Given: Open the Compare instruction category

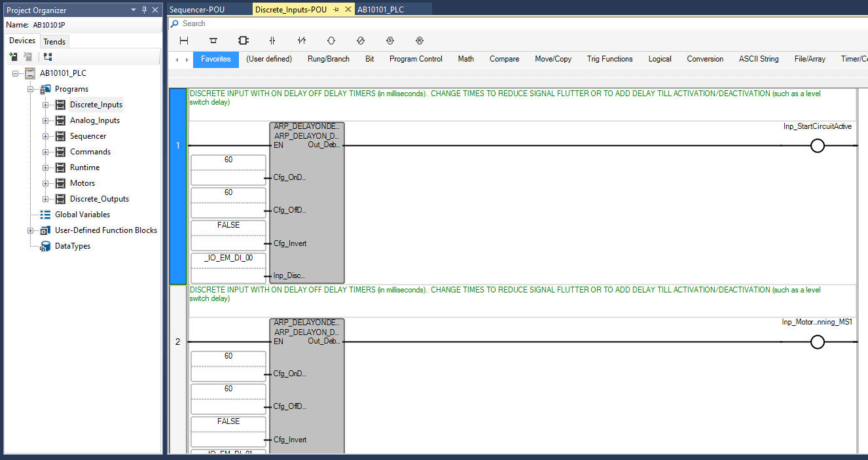Looking at the screenshot, I should tap(504, 59).
